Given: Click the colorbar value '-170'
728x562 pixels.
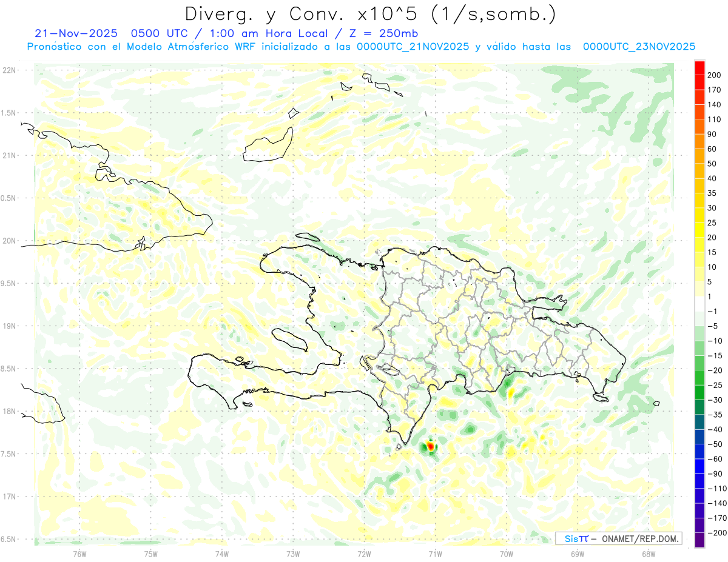Looking at the screenshot, I should point(716,518).
